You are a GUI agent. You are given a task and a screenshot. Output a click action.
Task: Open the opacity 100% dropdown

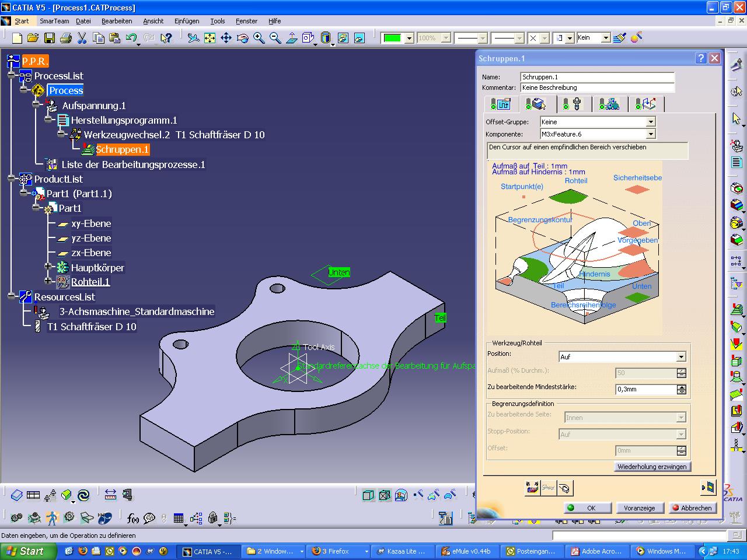tap(446, 38)
